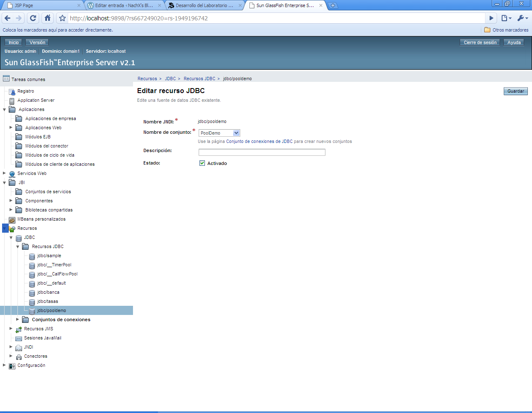Image resolution: width=532 pixels, height=413 pixels.
Task: Click the Otros marcadores folder icon
Action: point(487,30)
